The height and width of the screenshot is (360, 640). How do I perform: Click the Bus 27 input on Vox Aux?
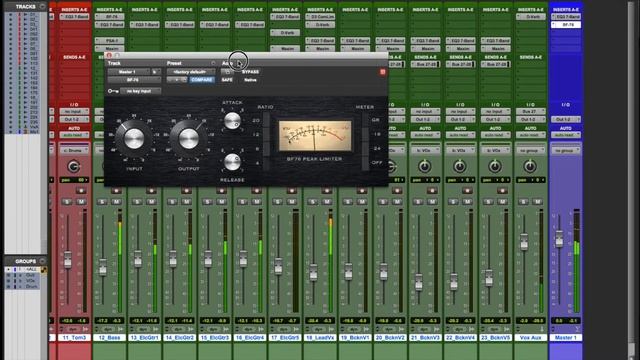(x=531, y=111)
